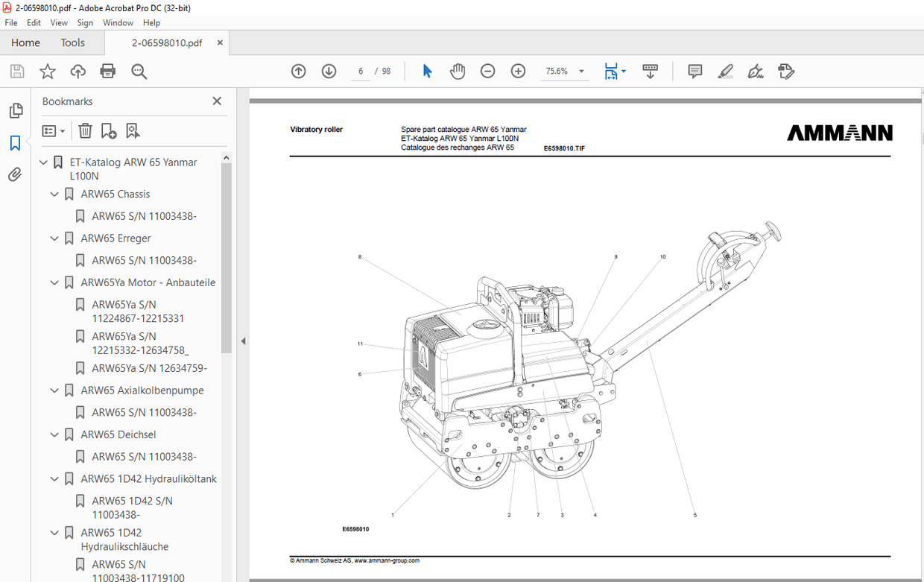Open the Attachments panel

[x=16, y=174]
